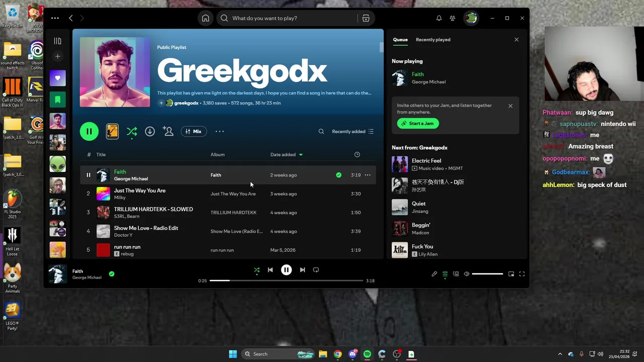The width and height of the screenshot is (644, 362).
Task: Enter full screen mode icon
Action: click(522, 274)
